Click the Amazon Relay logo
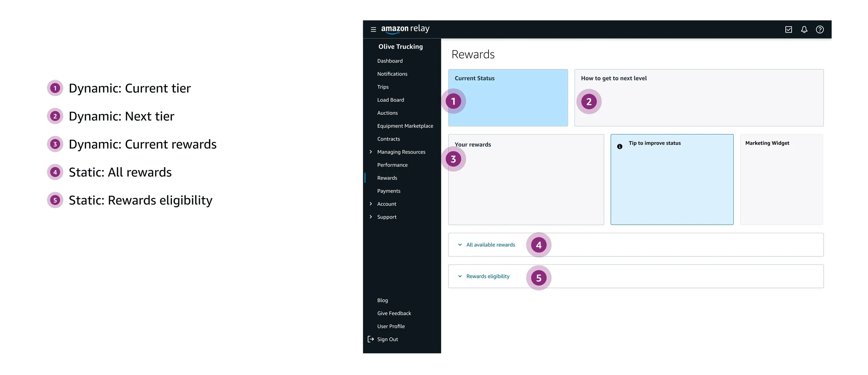 [x=405, y=29]
